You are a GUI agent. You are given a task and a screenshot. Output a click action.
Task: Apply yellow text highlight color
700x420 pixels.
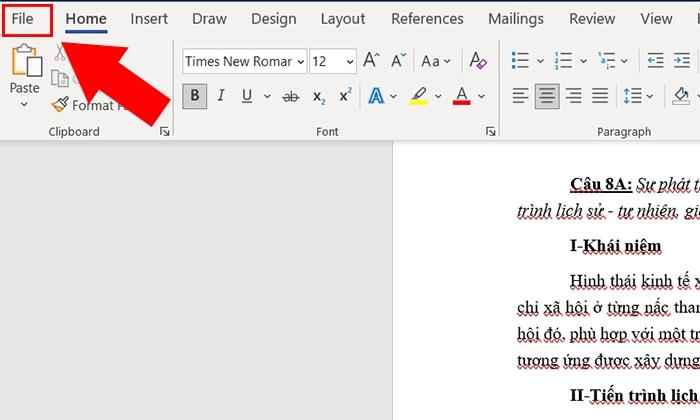tap(419, 96)
